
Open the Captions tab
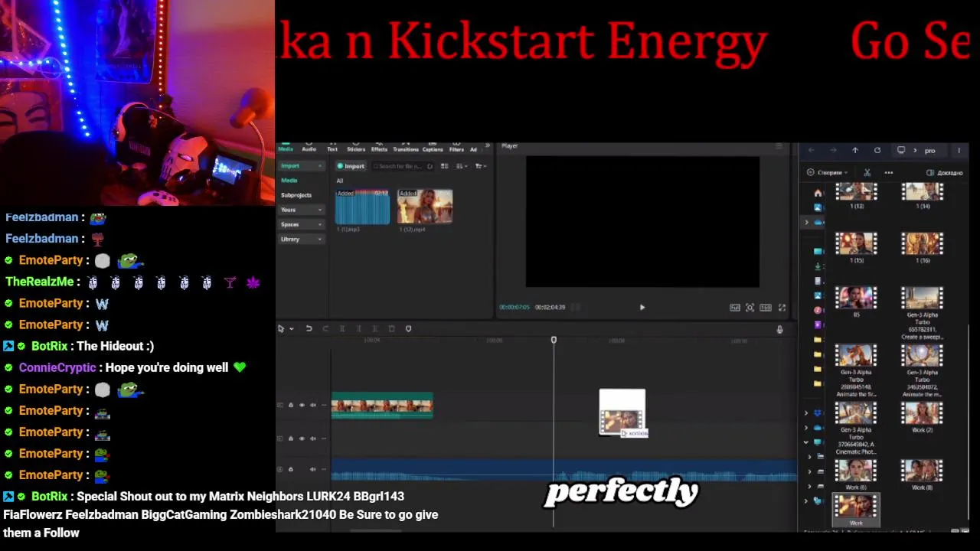point(433,148)
